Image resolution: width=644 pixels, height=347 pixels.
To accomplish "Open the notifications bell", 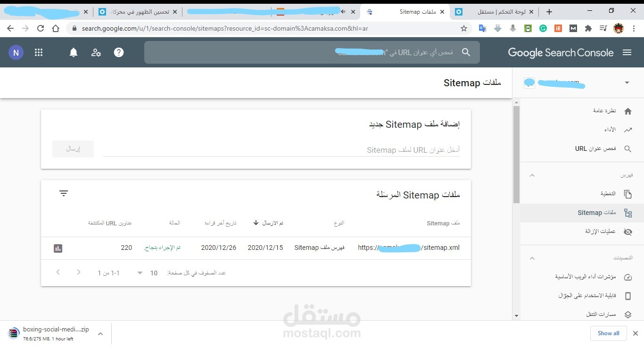I will point(74,52).
